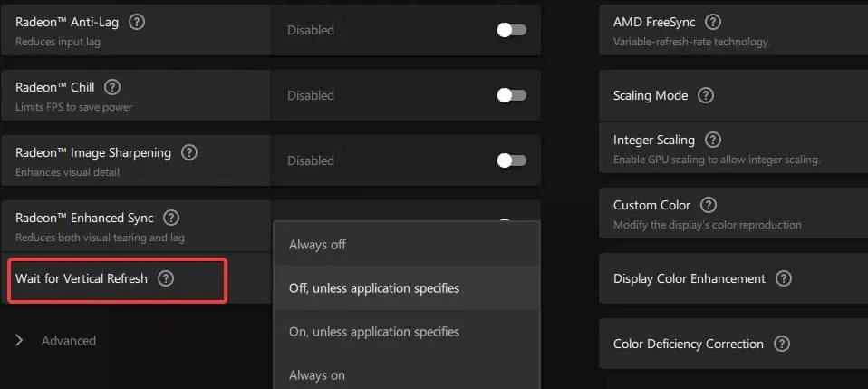Open AMD FreeSync help tooltip icon
The width and height of the screenshot is (868, 389).
coord(713,22)
